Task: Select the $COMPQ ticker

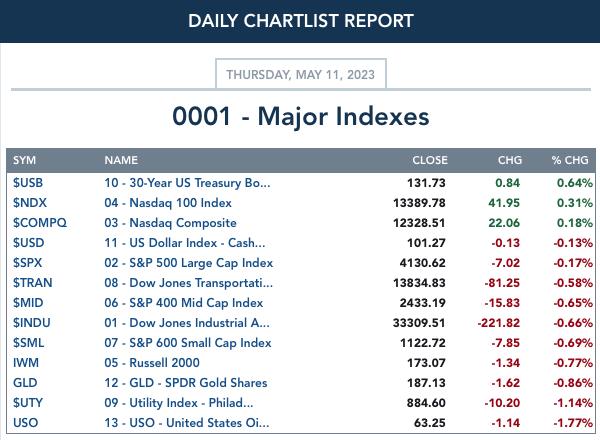Action: (40, 223)
